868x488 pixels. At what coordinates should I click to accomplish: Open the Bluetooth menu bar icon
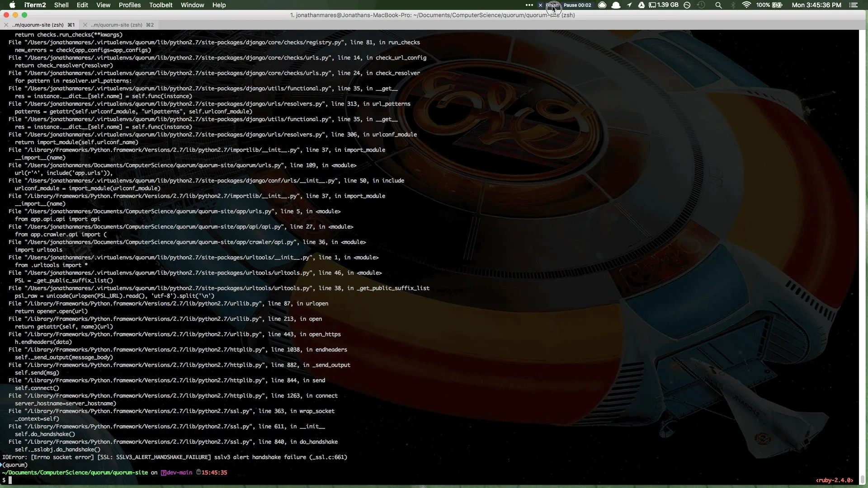pos(732,5)
